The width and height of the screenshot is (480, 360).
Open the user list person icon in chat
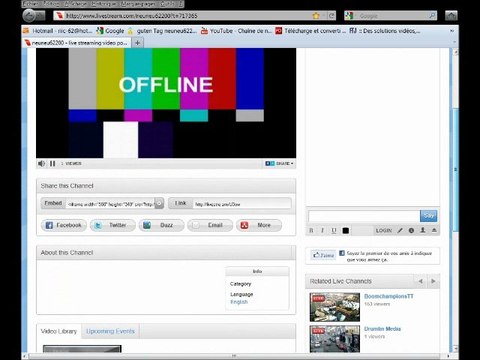tap(423, 230)
